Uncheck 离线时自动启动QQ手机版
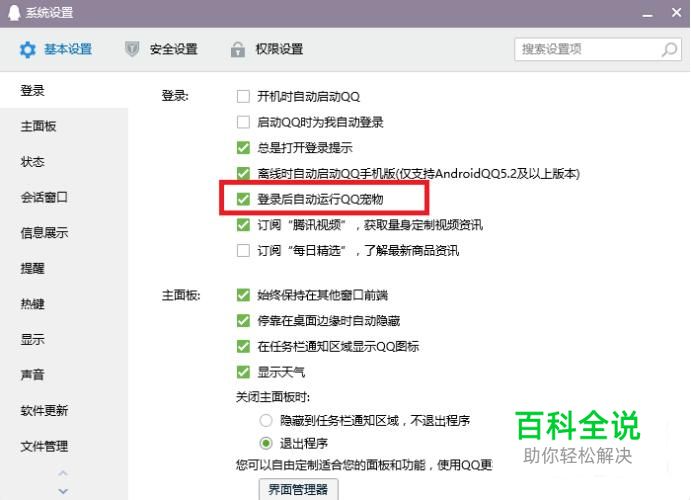The image size is (691, 500). pos(243,173)
